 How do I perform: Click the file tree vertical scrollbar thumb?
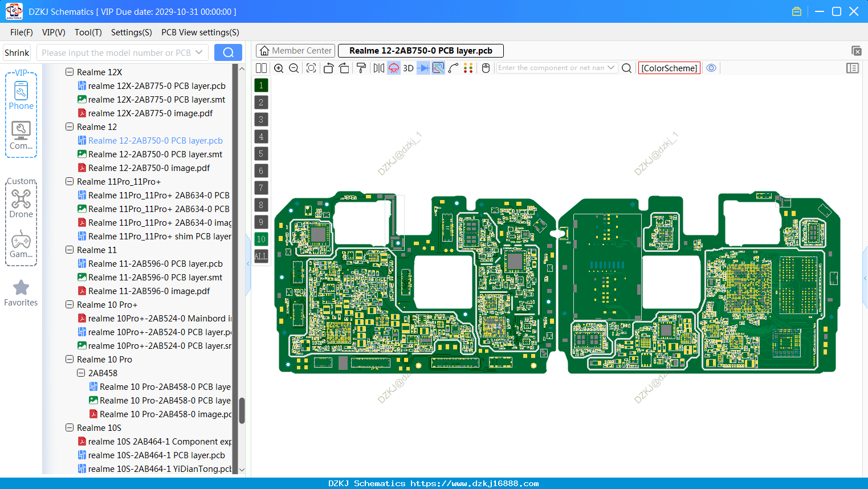point(242,410)
